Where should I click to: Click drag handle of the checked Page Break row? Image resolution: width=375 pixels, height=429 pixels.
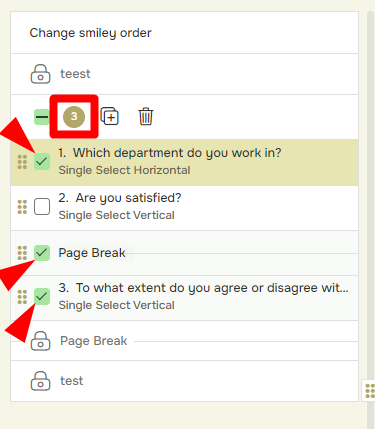pyautogui.click(x=22, y=253)
